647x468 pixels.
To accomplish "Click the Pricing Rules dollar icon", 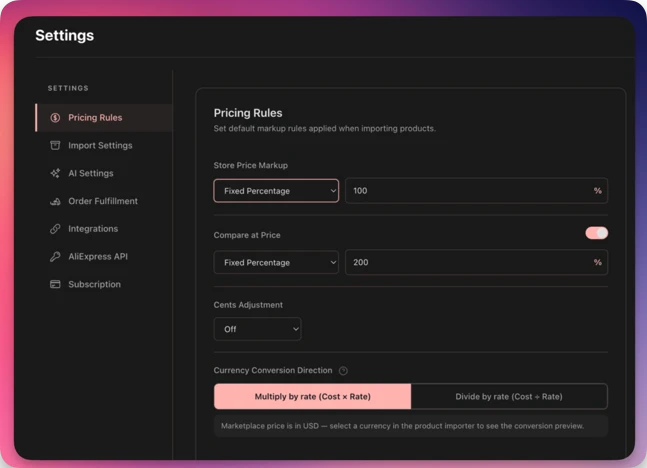I will (55, 118).
